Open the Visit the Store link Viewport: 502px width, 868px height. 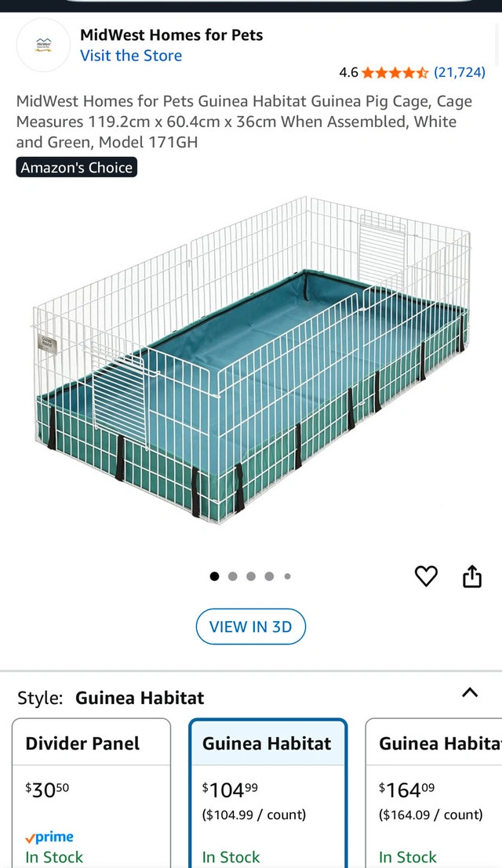pos(131,56)
